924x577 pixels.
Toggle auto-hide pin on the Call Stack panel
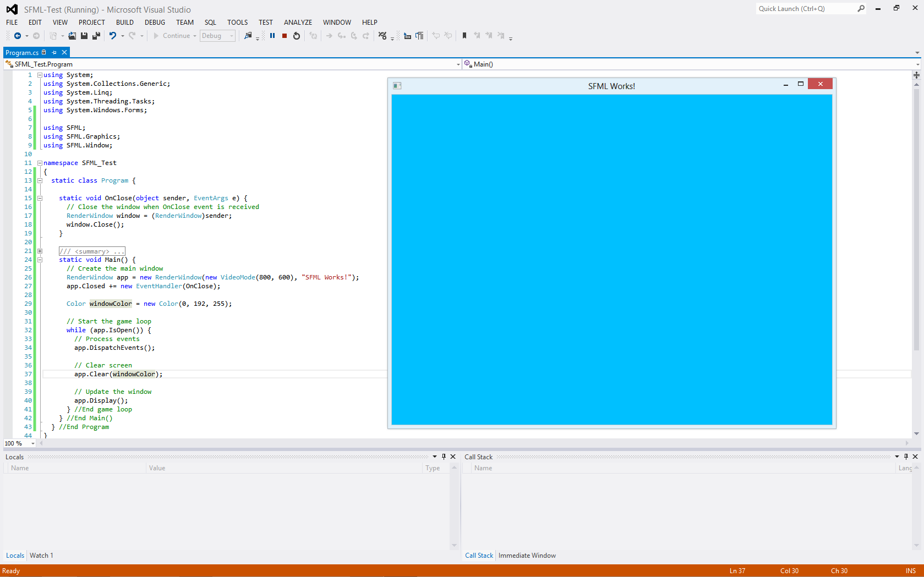[906, 457]
